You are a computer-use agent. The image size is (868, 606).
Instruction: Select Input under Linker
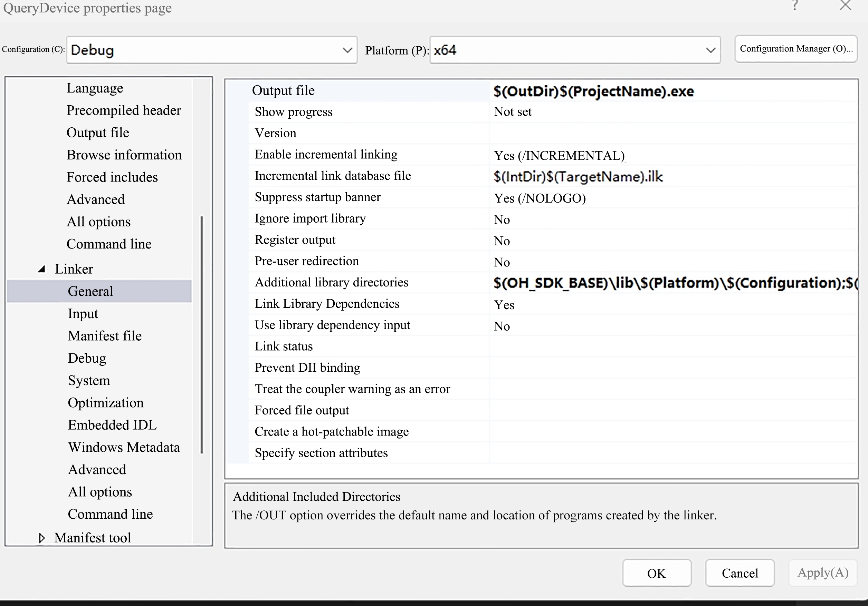pos(83,314)
